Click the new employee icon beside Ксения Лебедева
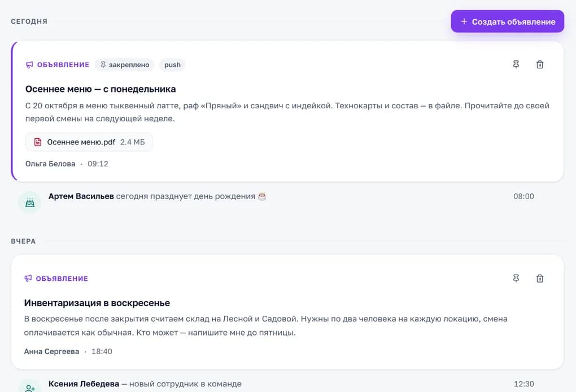 pos(30,387)
